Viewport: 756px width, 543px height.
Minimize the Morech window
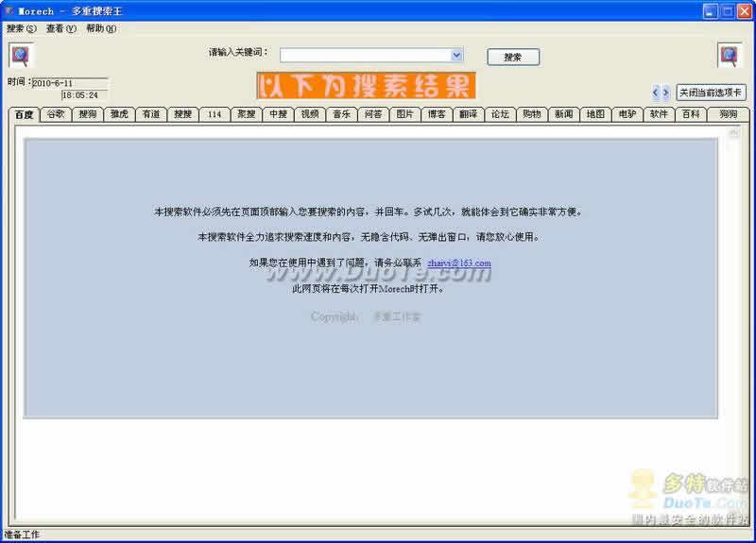click(x=710, y=11)
